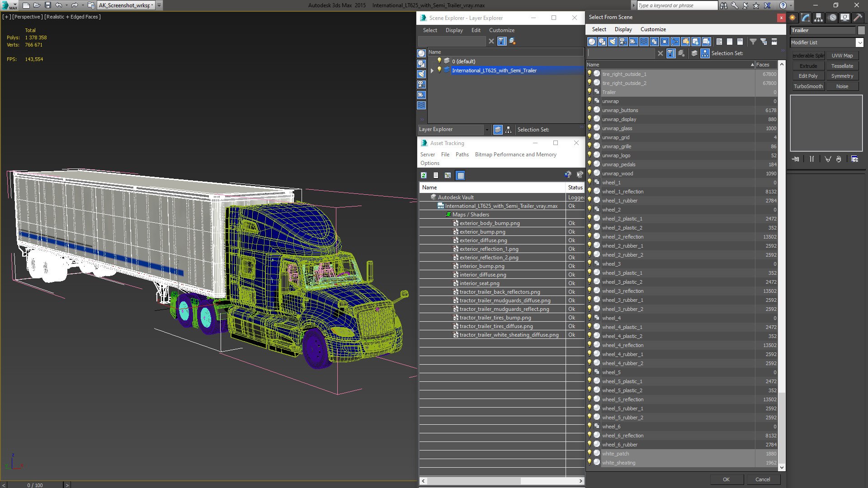Apply UVW Map modifier button
The image size is (868, 488).
pyautogui.click(x=842, y=56)
